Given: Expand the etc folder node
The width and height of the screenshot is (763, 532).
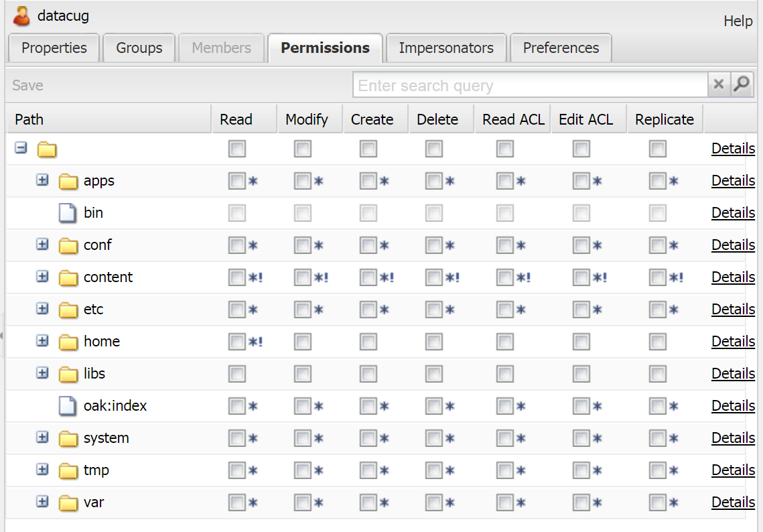Looking at the screenshot, I should click(42, 309).
